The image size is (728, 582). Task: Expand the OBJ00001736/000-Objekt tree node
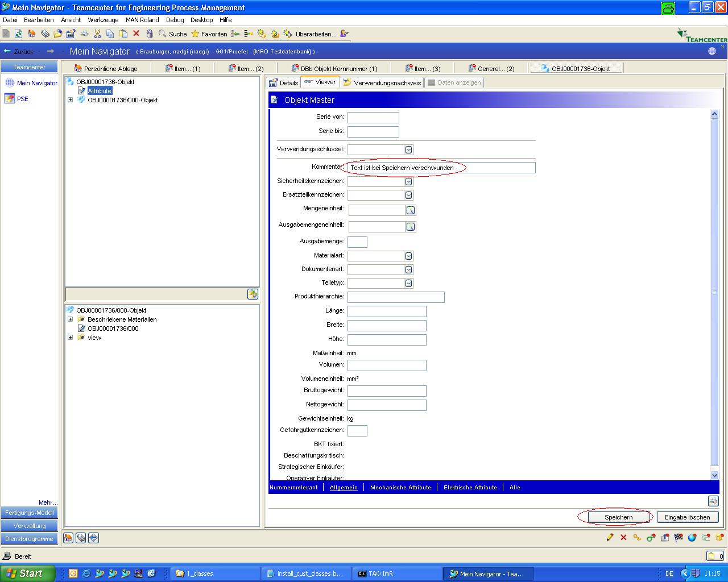pyautogui.click(x=70, y=100)
